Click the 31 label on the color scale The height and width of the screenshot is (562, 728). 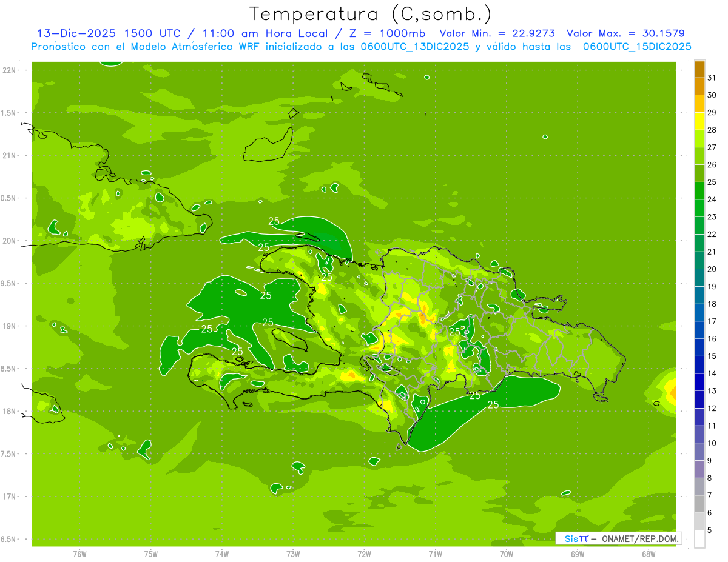[712, 78]
